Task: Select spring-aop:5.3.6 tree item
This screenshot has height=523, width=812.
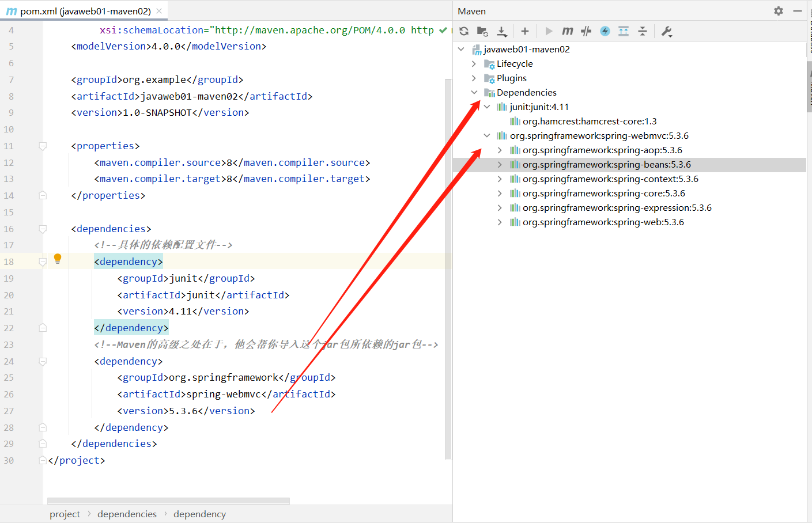Action: click(602, 150)
